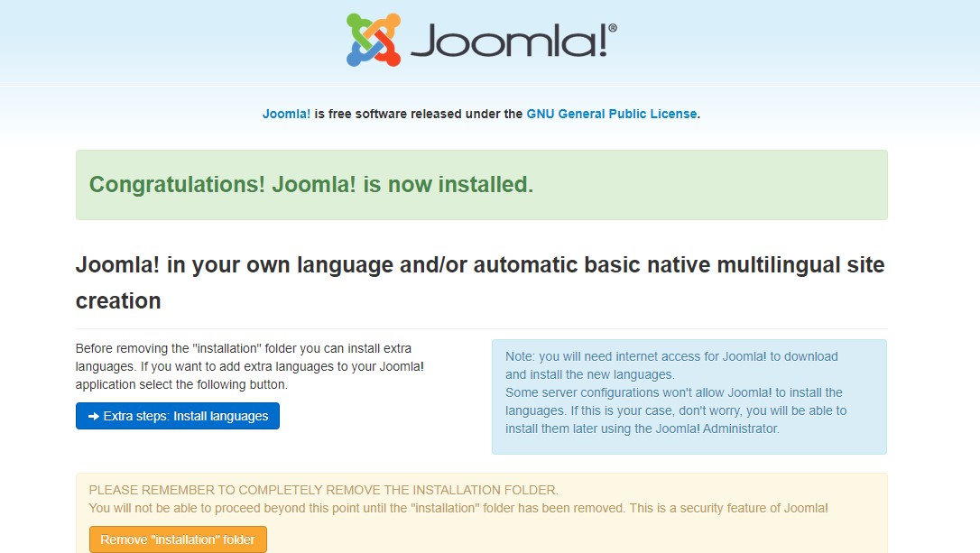
Task: Click the Remove "installation" folder button
Action: pos(178,539)
